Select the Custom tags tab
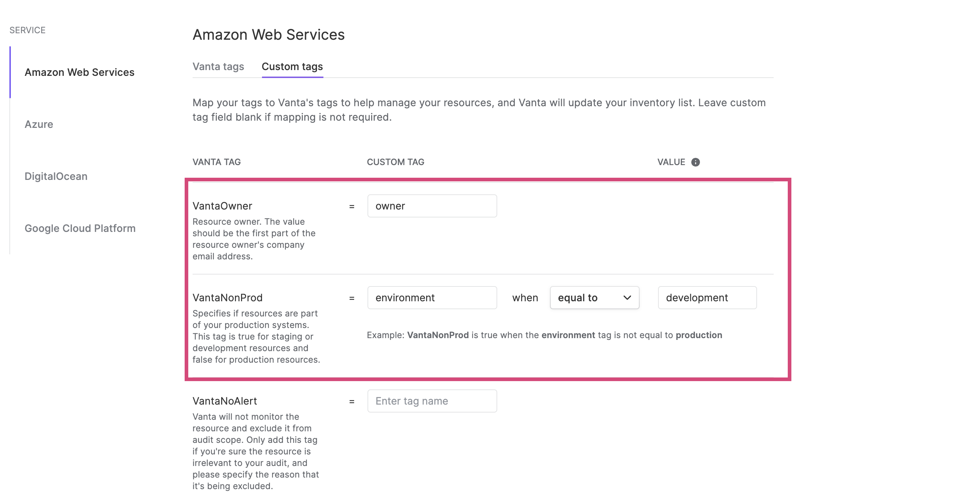The width and height of the screenshot is (980, 492). pyautogui.click(x=292, y=66)
